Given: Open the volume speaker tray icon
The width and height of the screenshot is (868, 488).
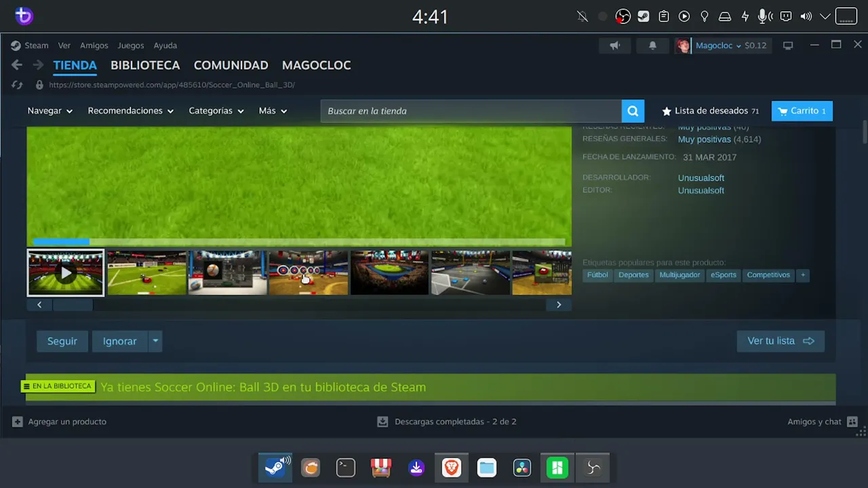Looking at the screenshot, I should pyautogui.click(x=806, y=16).
